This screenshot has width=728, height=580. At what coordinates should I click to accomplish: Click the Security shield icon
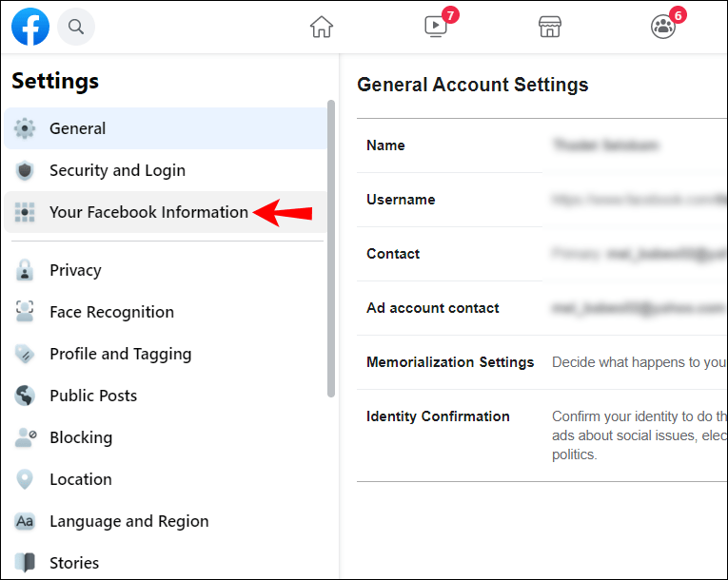click(x=25, y=170)
